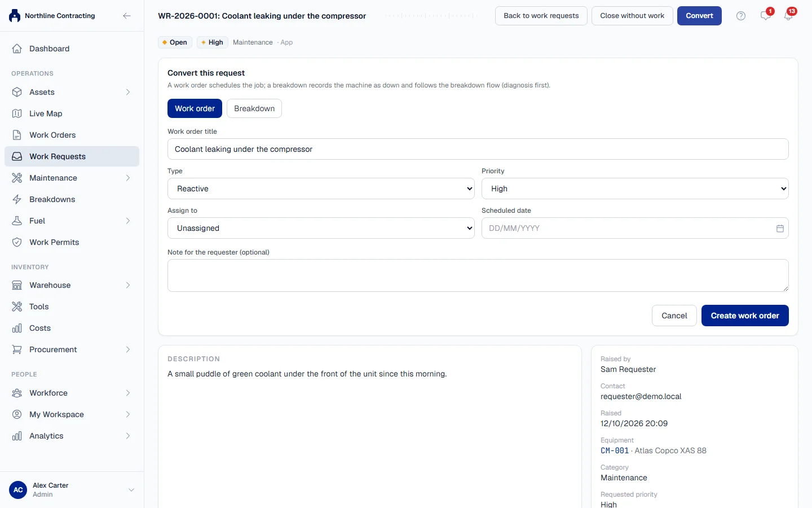Click the Assets cube icon

click(17, 92)
